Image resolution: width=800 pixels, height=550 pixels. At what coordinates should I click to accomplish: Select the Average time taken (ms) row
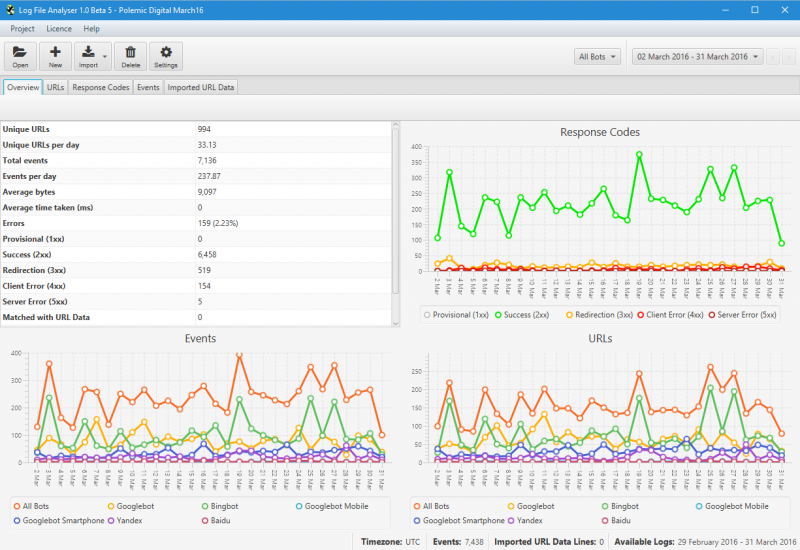point(196,208)
